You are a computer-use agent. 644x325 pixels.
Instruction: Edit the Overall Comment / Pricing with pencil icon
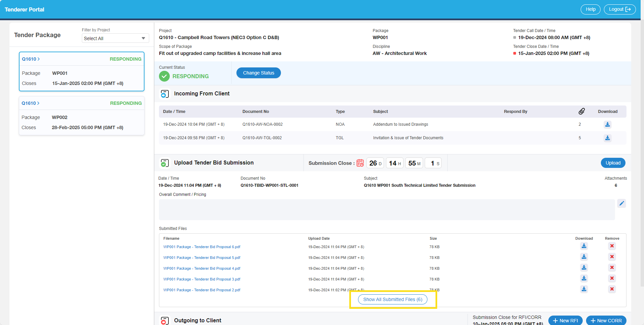621,203
